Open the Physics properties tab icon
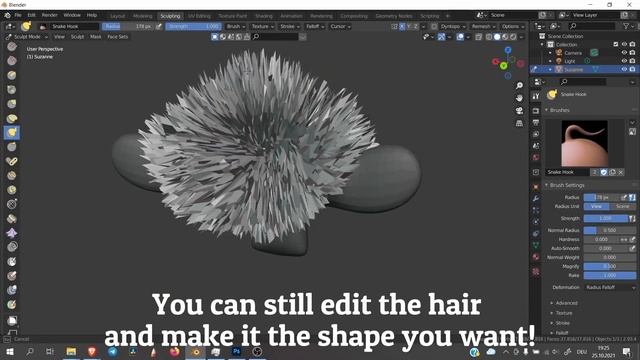 pos(536,222)
